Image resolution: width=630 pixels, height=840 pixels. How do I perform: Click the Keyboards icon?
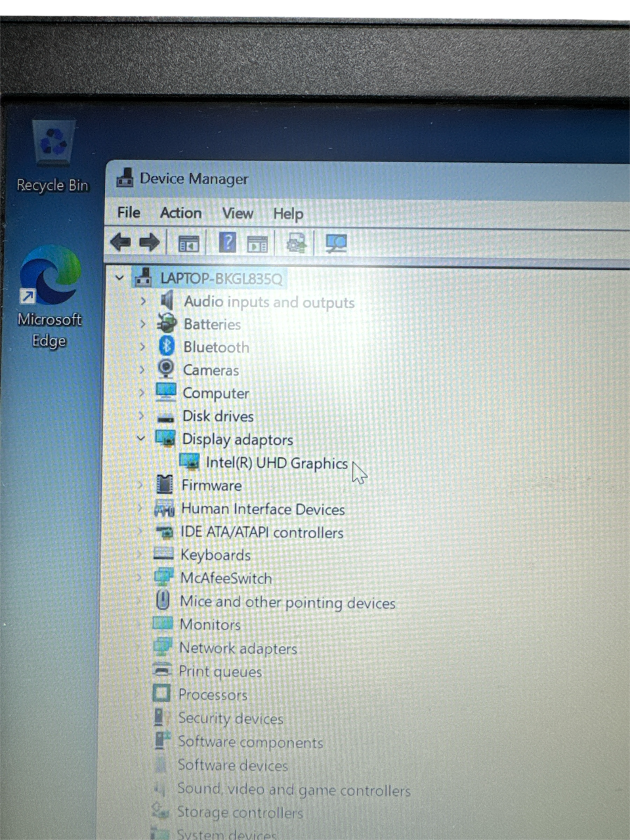click(163, 555)
